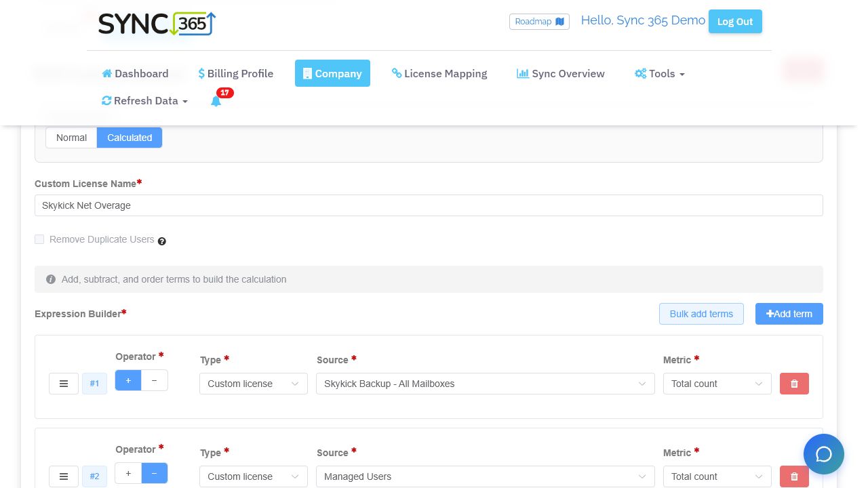This screenshot has width=868, height=488.
Task: Click the info icon in calculation hint
Action: pyautogui.click(x=51, y=279)
